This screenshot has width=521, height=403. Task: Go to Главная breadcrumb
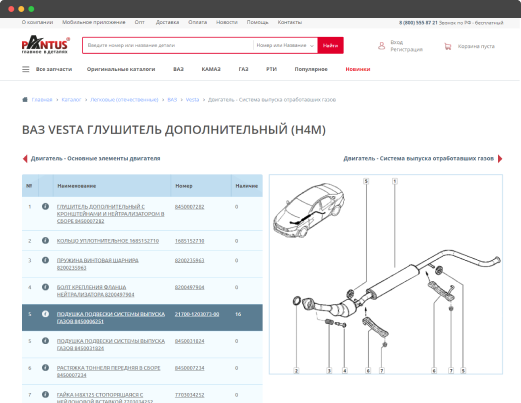42,100
